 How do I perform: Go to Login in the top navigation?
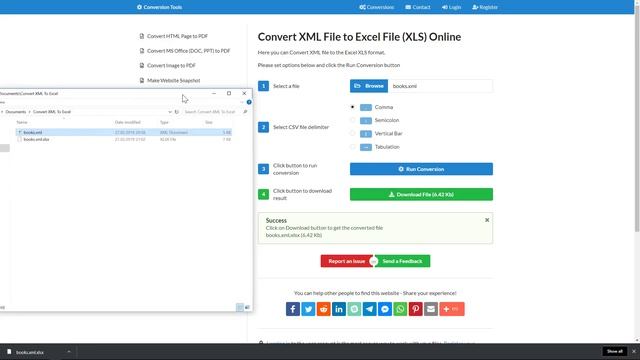(451, 7)
